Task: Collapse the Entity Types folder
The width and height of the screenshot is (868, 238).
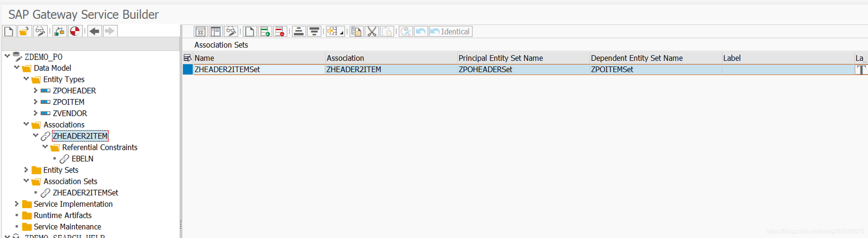Action: coord(26,79)
